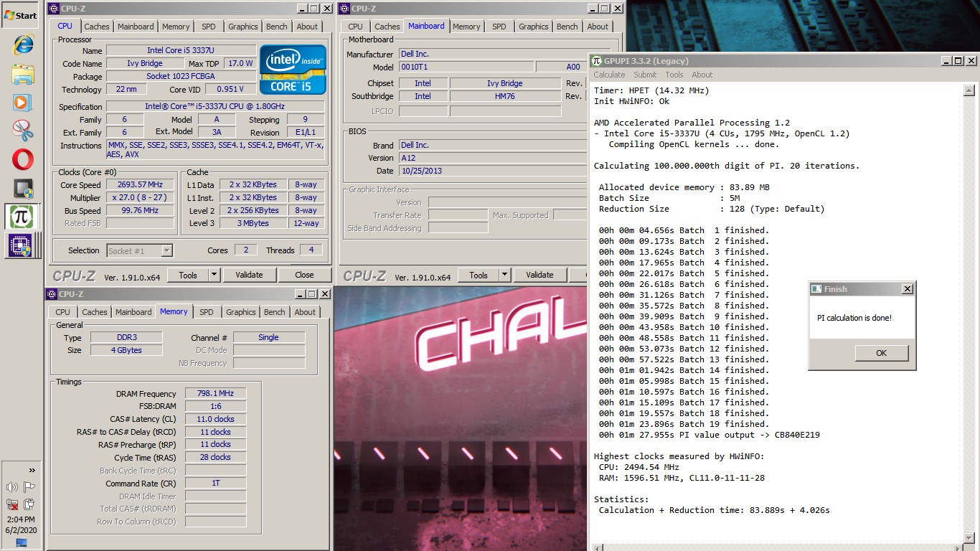
Task: Switch to the Bench tab in the CPU-Z Processor window
Action: (x=276, y=27)
